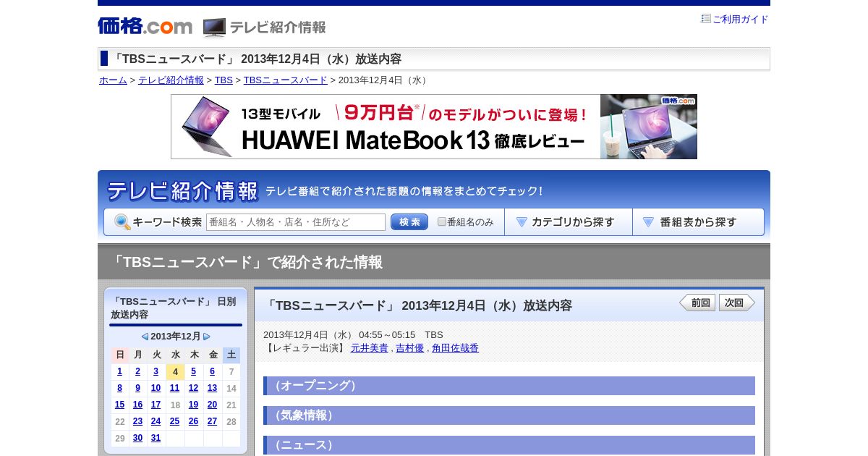Expand the カテゴリから探す dropdown
The width and height of the screenshot is (868, 456).
click(x=569, y=222)
